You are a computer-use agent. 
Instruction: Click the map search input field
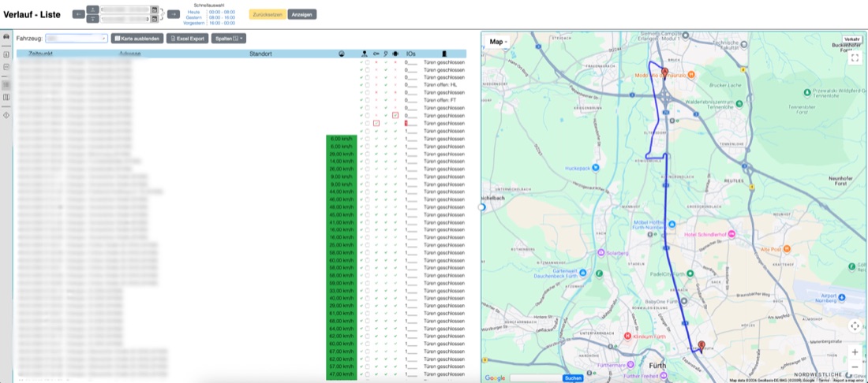tap(535, 378)
